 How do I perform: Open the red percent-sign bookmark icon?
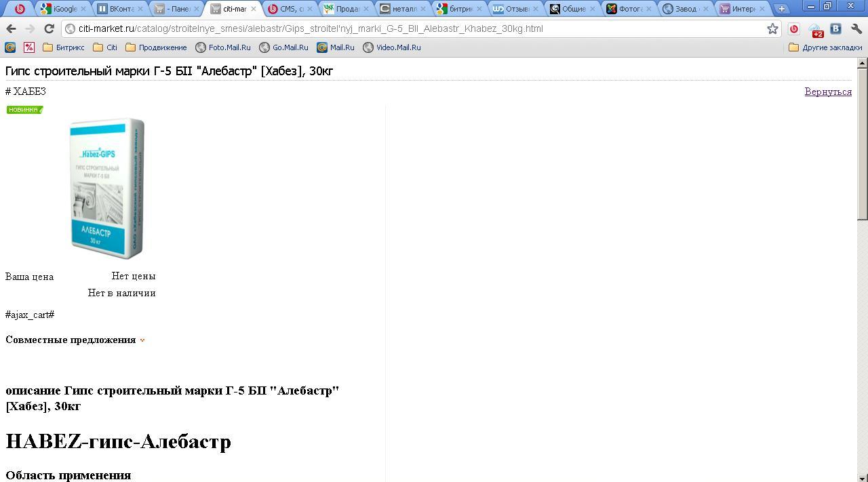(x=29, y=47)
